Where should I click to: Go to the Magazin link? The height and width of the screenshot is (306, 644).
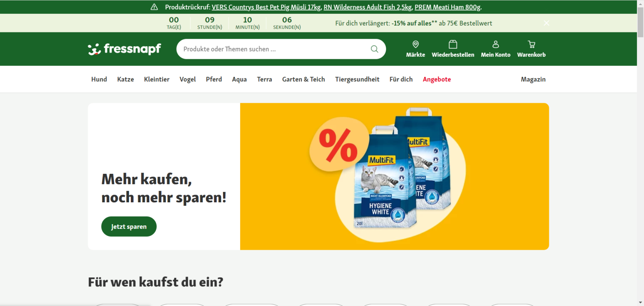click(x=533, y=79)
